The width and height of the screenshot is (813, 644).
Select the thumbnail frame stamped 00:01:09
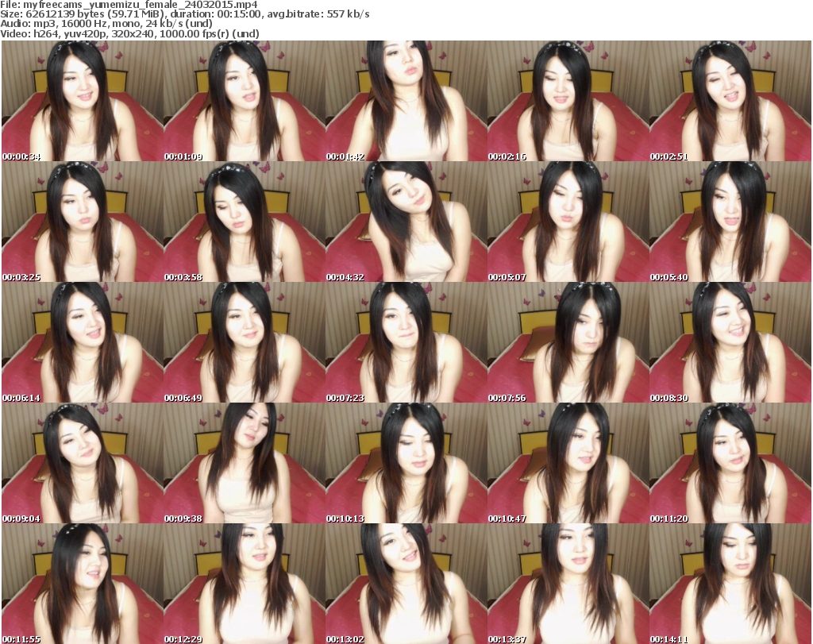coord(245,101)
